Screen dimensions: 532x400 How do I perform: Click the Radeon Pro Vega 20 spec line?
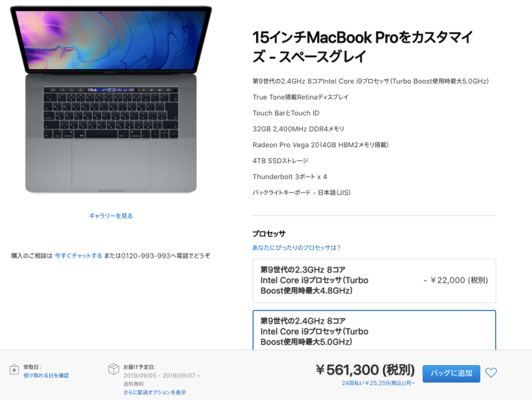point(320,145)
